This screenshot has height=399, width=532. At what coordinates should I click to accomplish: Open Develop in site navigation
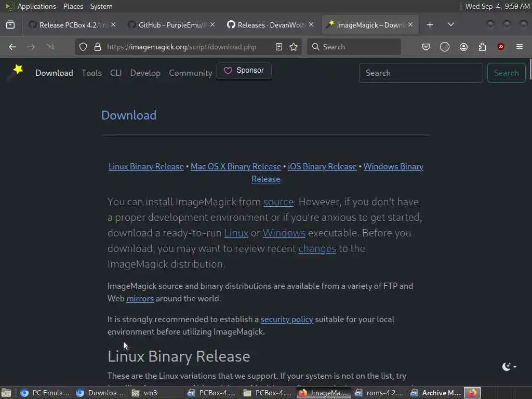coord(145,73)
